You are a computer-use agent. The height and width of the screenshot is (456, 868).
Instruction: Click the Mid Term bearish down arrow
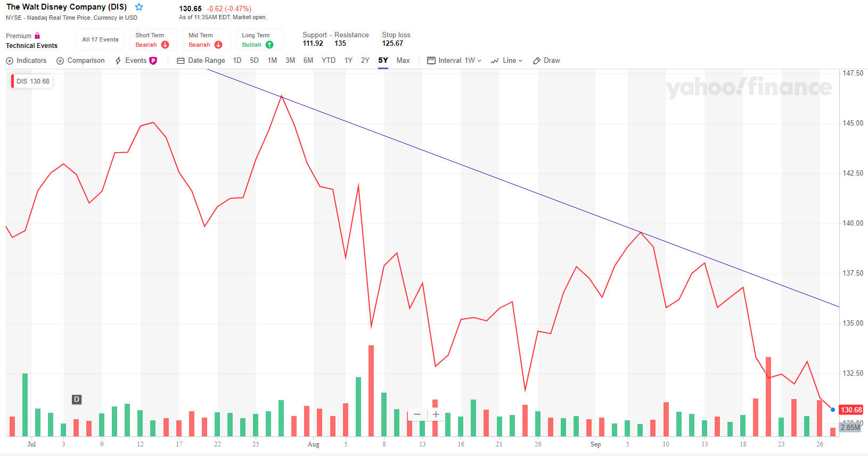click(x=218, y=45)
